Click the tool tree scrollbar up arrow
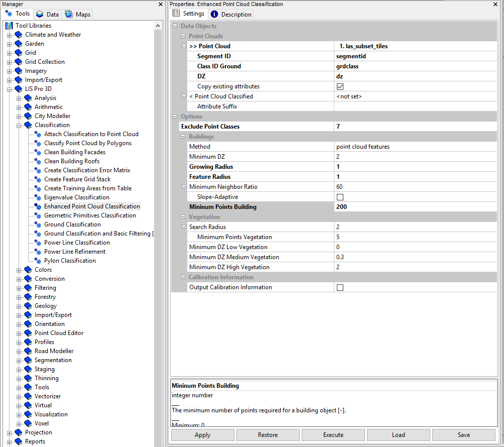This screenshot has height=447, width=504. click(158, 26)
